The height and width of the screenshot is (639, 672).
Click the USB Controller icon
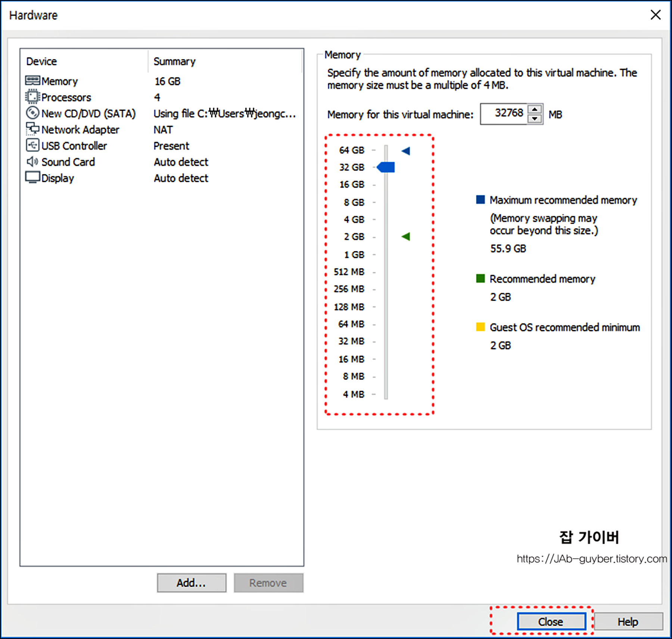[x=32, y=145]
